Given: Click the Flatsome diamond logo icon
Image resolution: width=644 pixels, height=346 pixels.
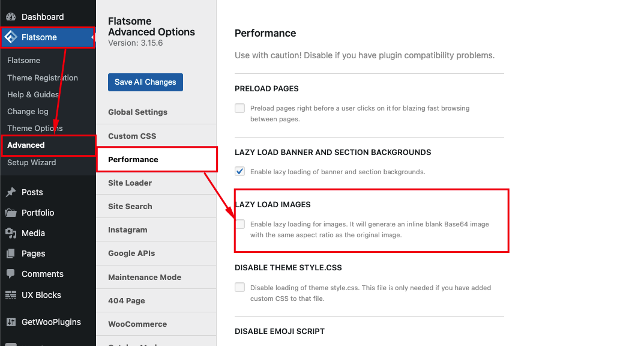Looking at the screenshot, I should tap(11, 37).
